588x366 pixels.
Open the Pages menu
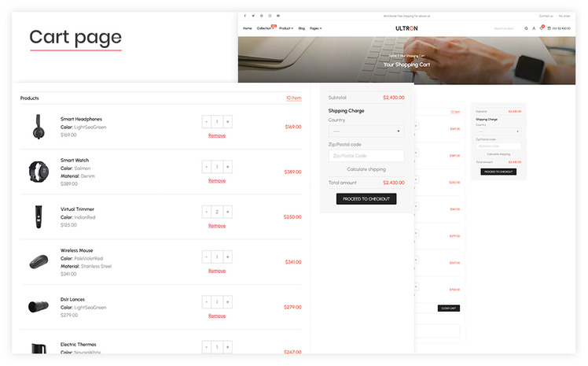(316, 28)
